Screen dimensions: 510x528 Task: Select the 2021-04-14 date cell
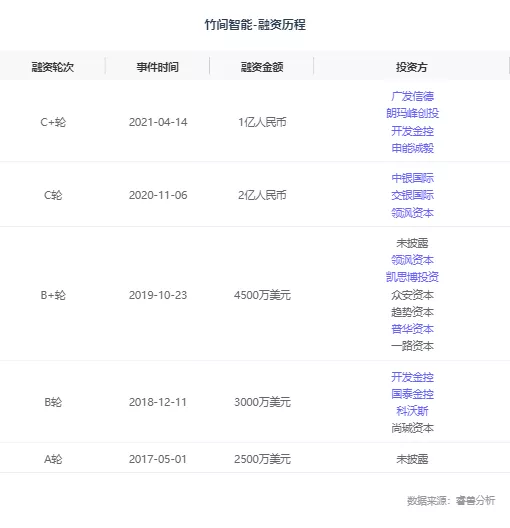[158, 122]
